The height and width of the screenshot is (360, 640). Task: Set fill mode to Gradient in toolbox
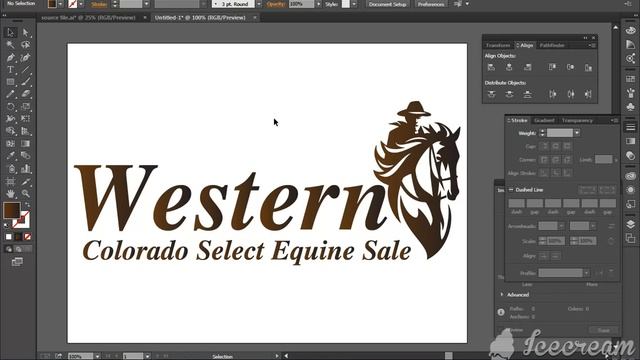point(18,237)
